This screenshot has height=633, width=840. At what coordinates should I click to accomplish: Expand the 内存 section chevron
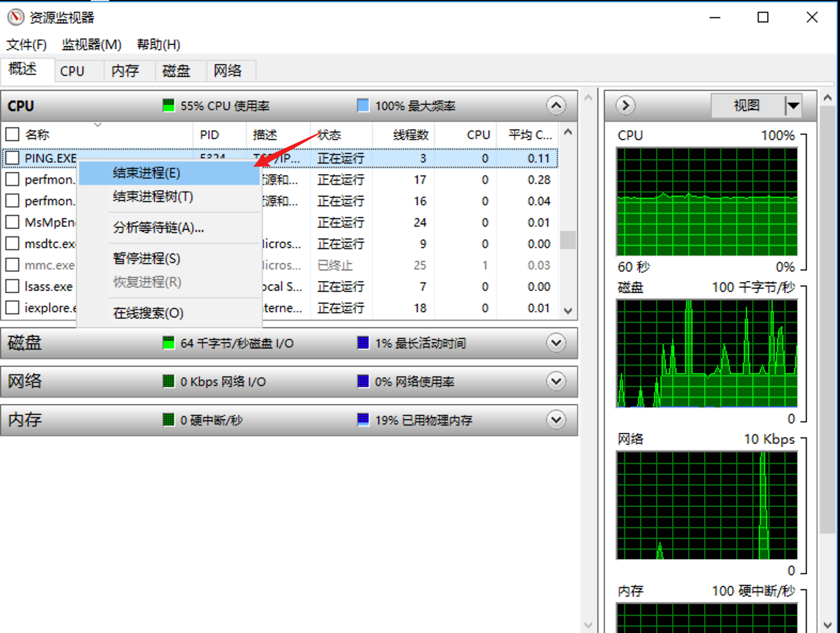[x=556, y=420]
